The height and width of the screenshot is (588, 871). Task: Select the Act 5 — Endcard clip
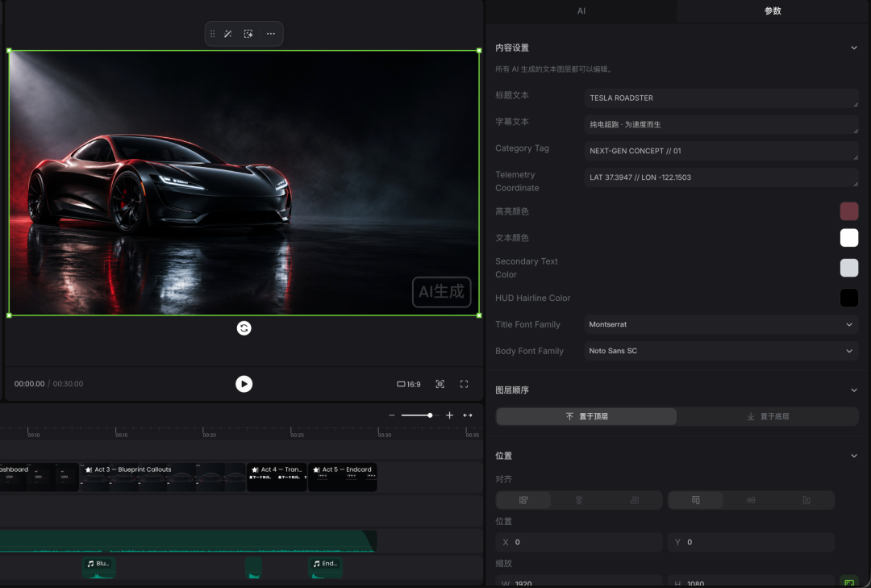click(x=343, y=477)
